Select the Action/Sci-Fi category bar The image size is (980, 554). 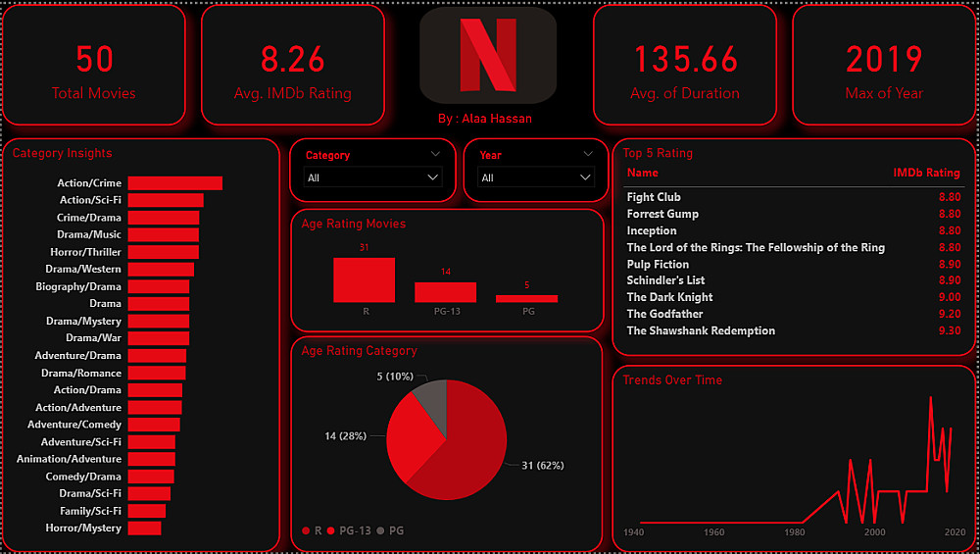pos(166,200)
